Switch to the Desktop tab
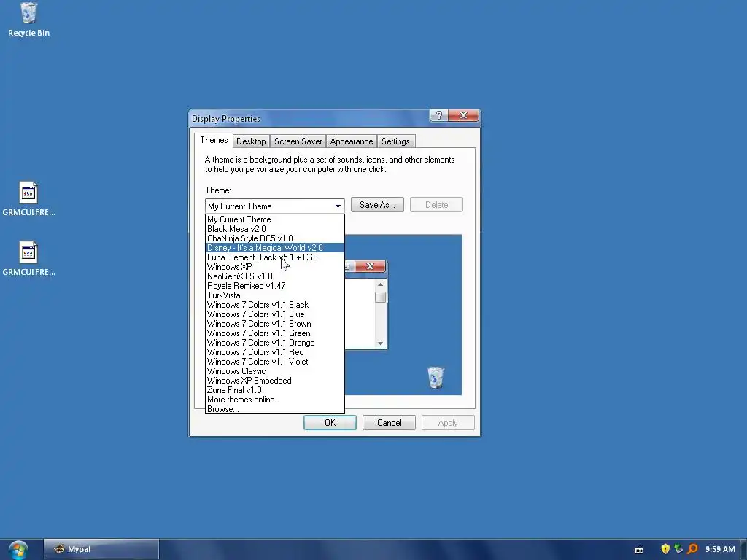This screenshot has width=747, height=560. tap(251, 141)
